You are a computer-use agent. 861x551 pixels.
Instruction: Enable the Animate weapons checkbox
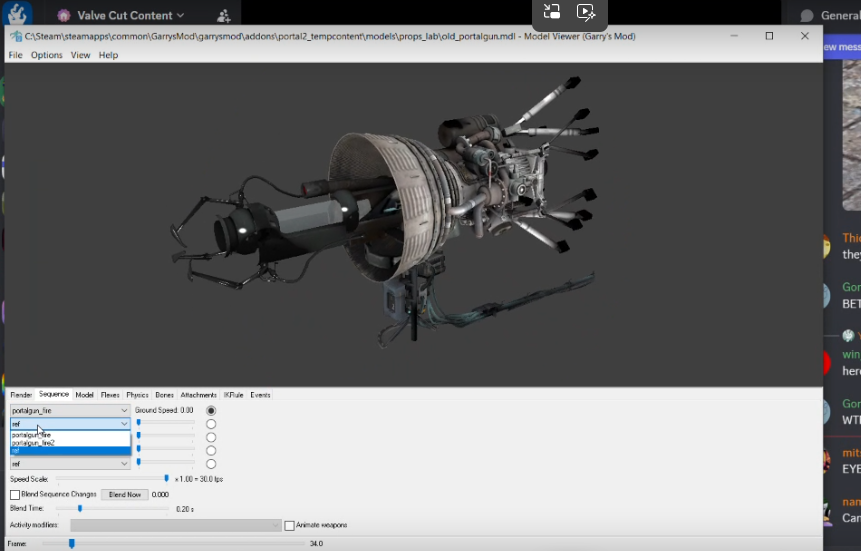point(289,525)
